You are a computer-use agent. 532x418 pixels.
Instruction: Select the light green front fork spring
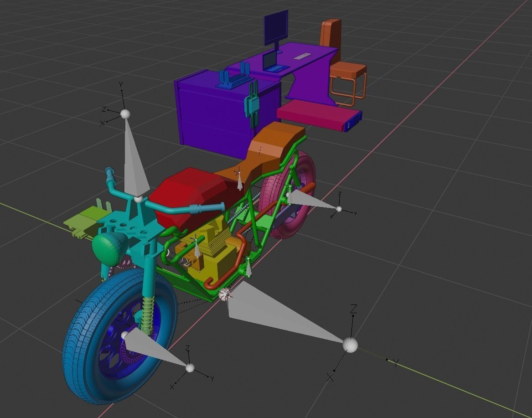(x=148, y=315)
